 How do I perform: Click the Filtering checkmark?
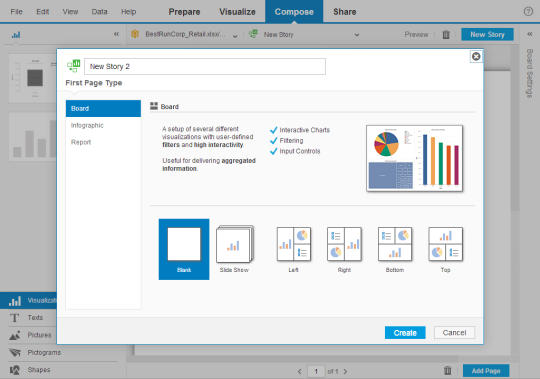[274, 141]
